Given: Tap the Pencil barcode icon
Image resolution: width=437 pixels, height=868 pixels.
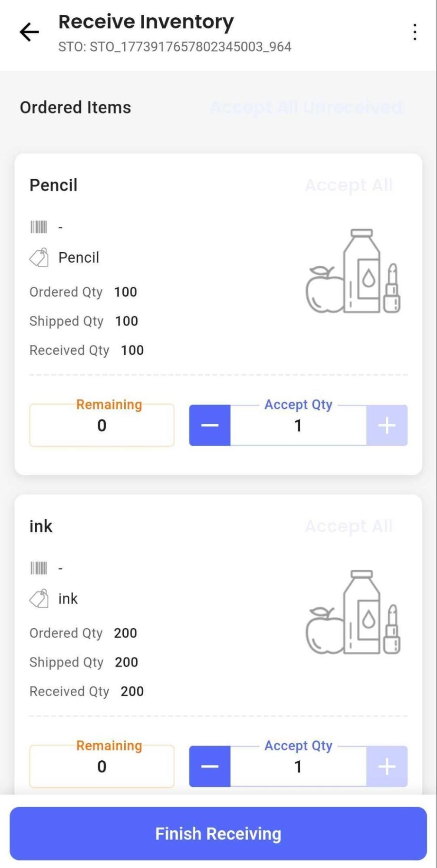Looking at the screenshot, I should 39,227.
